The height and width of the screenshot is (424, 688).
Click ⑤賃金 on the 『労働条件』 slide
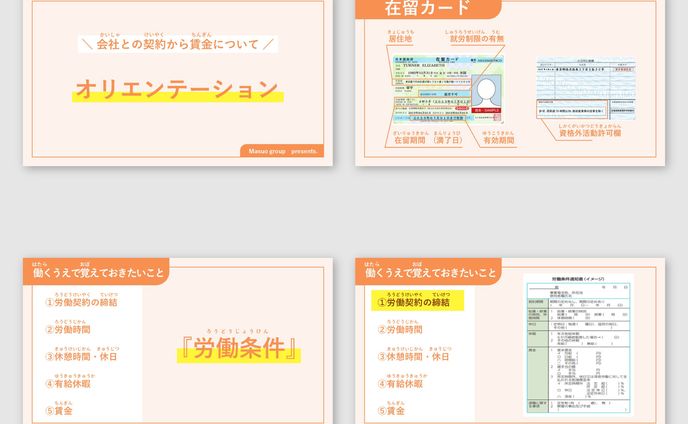58,410
